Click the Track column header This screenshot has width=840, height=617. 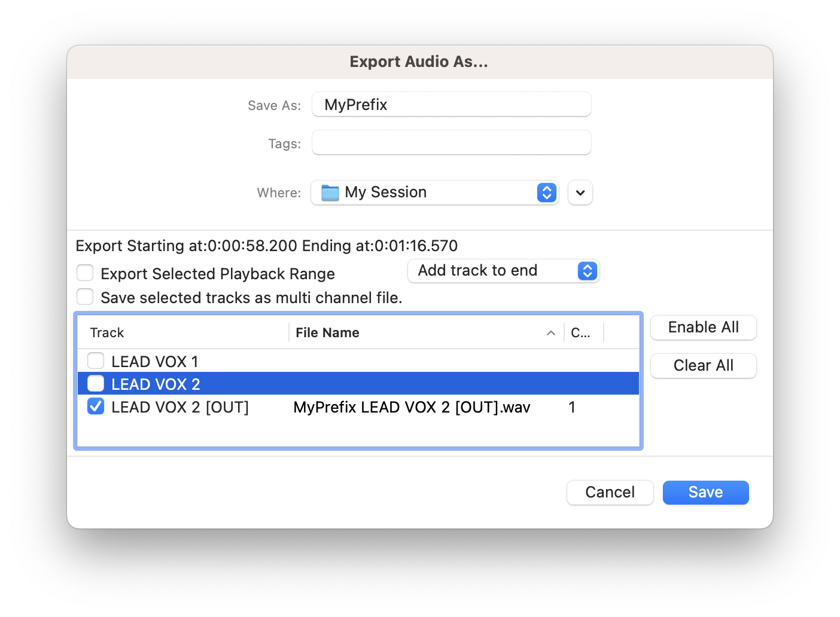107,333
